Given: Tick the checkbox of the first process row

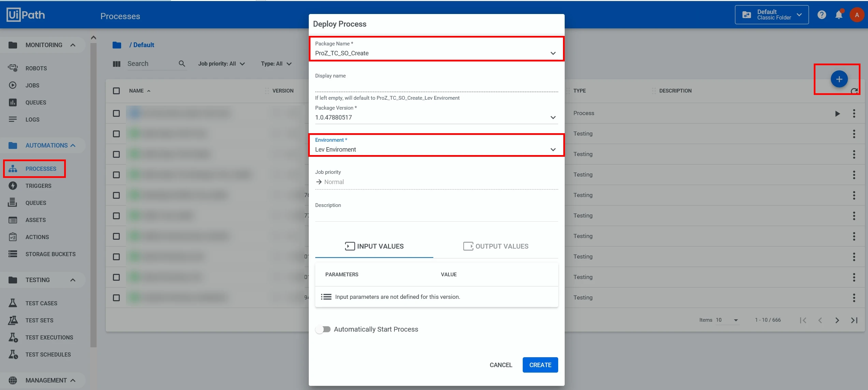Looking at the screenshot, I should tap(116, 113).
